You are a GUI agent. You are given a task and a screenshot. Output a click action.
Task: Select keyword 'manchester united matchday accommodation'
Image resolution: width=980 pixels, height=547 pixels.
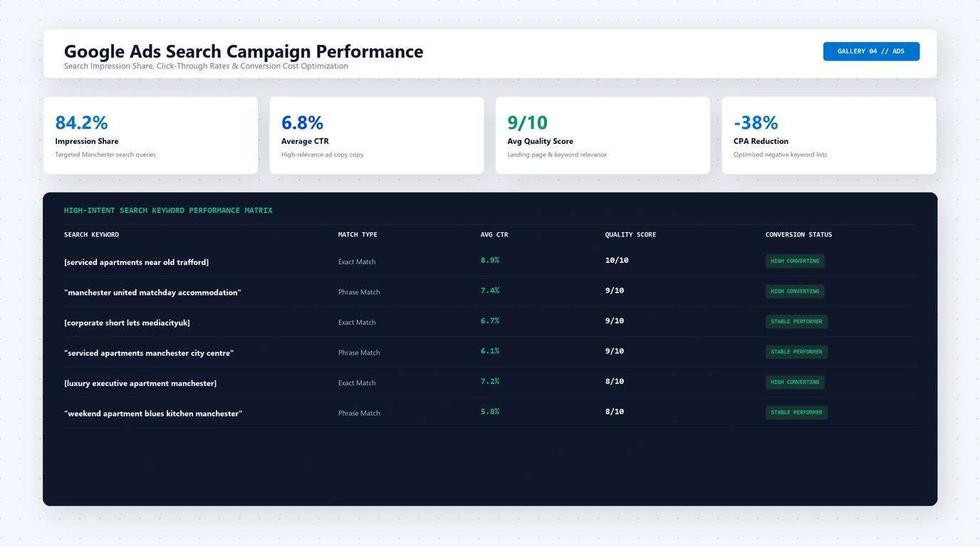[x=152, y=293]
